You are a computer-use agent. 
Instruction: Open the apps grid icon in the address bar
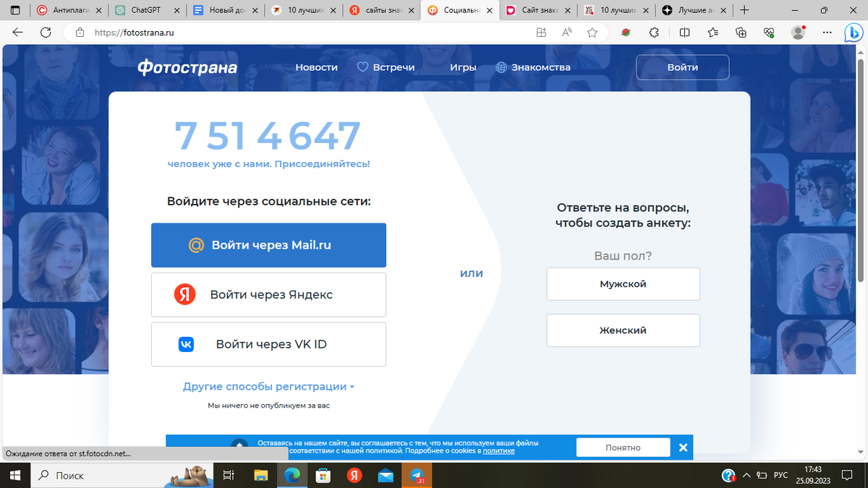coord(541,33)
